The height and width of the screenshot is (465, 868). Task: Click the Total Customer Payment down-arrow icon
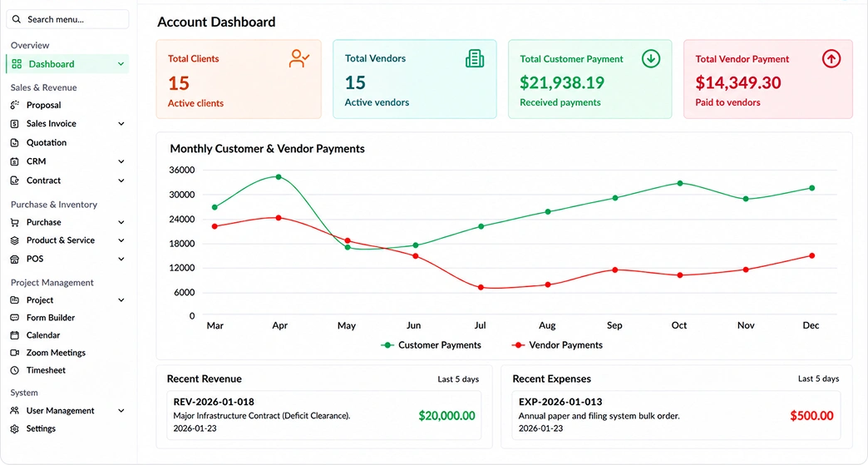coord(651,58)
